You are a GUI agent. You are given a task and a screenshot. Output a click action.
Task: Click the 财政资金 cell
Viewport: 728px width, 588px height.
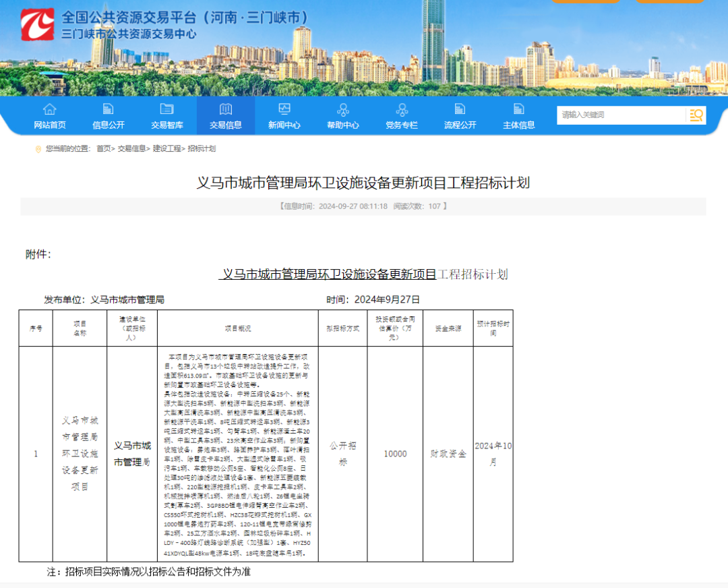pyautogui.click(x=448, y=454)
